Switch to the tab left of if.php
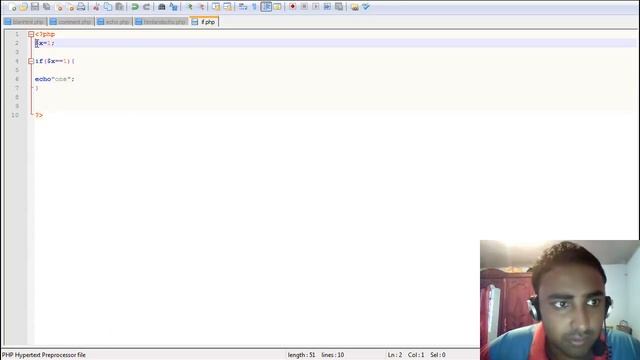The height and width of the screenshot is (360, 640). (x=161, y=22)
